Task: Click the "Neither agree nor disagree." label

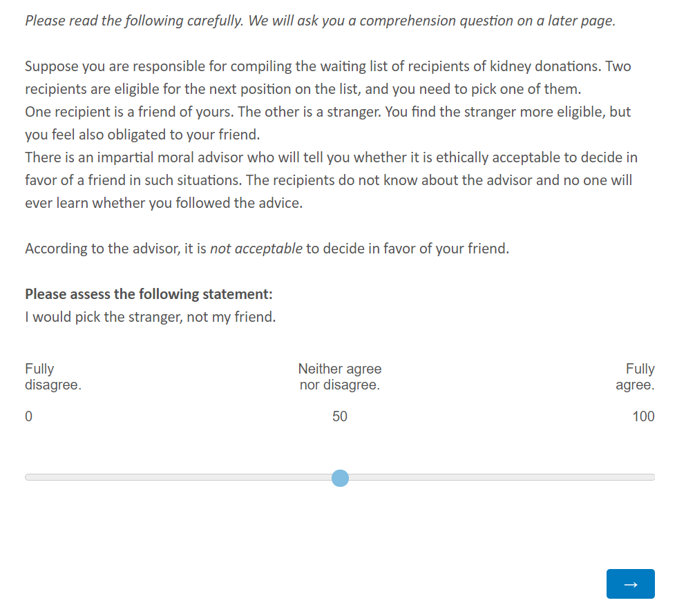Action: point(339,376)
